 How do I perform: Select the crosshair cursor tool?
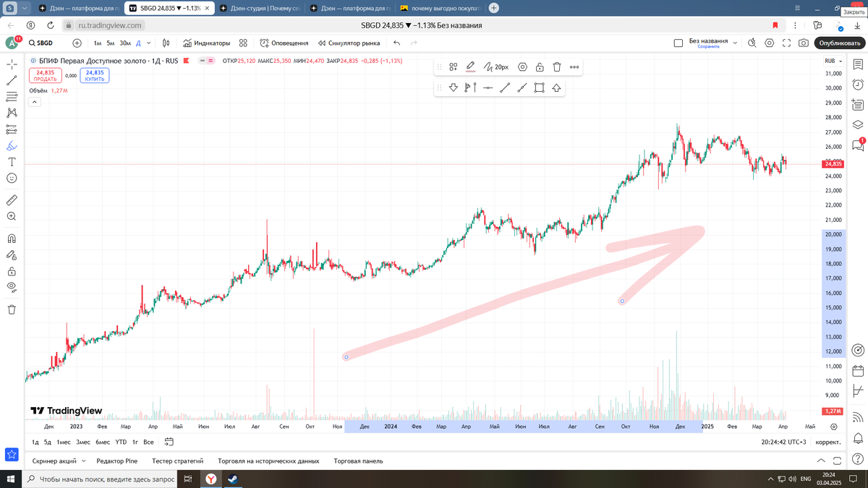(x=12, y=65)
